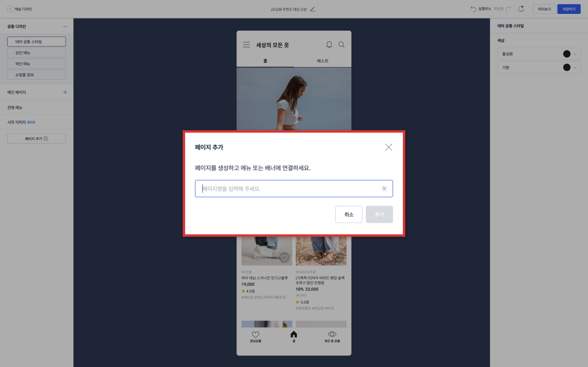Image resolution: width=588 pixels, height=367 pixels.
Task: Select 하단 메뉴 item
Action: [37, 64]
